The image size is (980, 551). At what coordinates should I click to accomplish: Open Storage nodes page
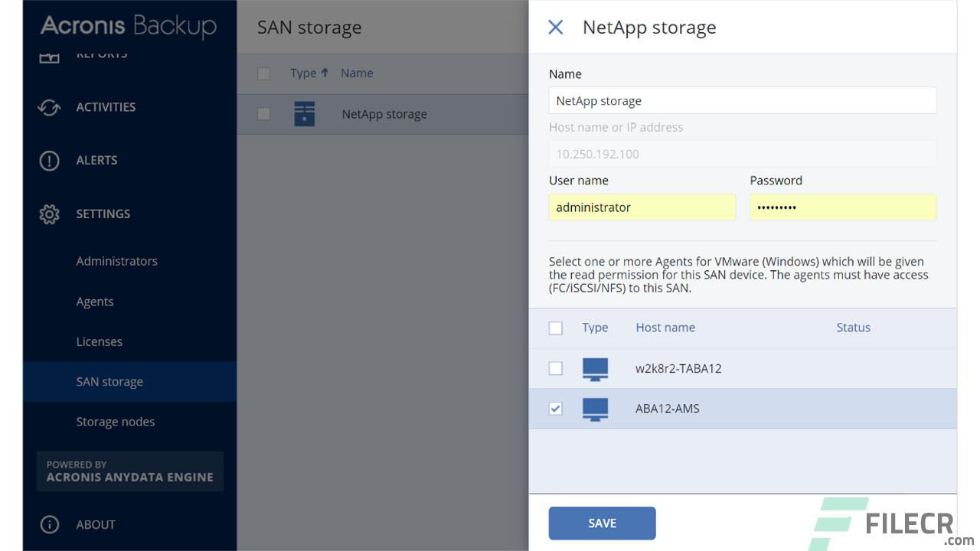[x=115, y=422]
